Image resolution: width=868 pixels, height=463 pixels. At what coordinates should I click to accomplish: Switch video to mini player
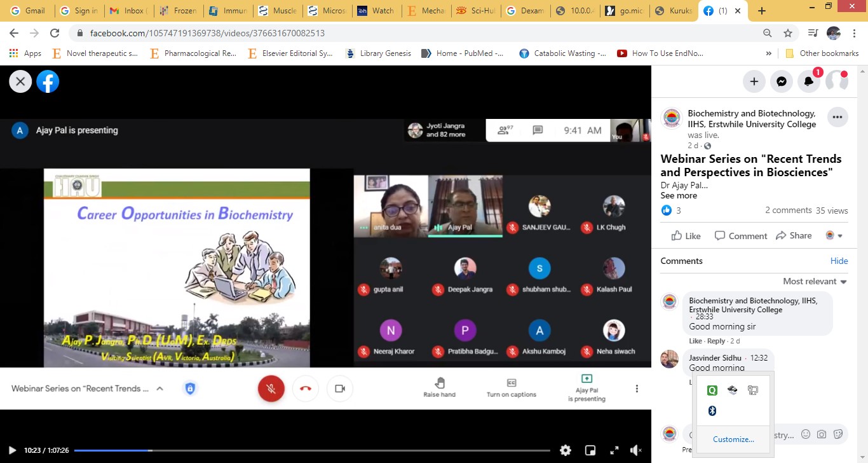590,450
